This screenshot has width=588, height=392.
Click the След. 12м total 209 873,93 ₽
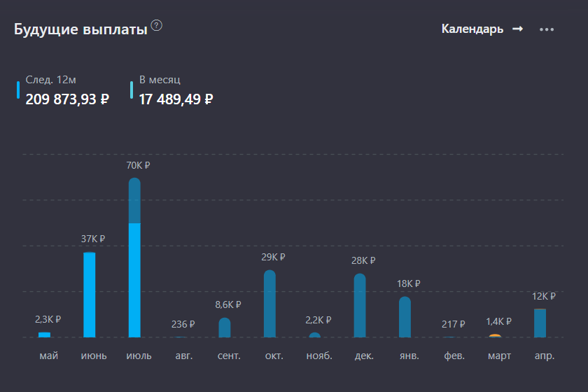tap(67, 99)
